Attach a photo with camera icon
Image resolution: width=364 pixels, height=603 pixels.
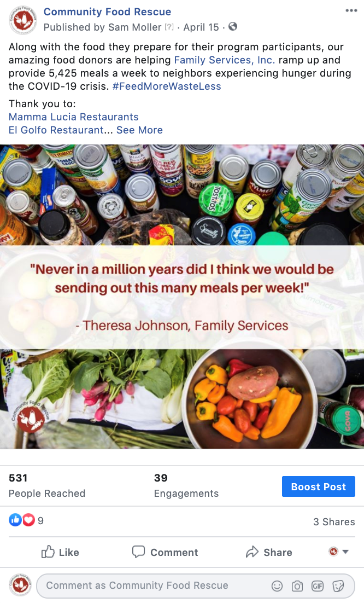(x=297, y=585)
